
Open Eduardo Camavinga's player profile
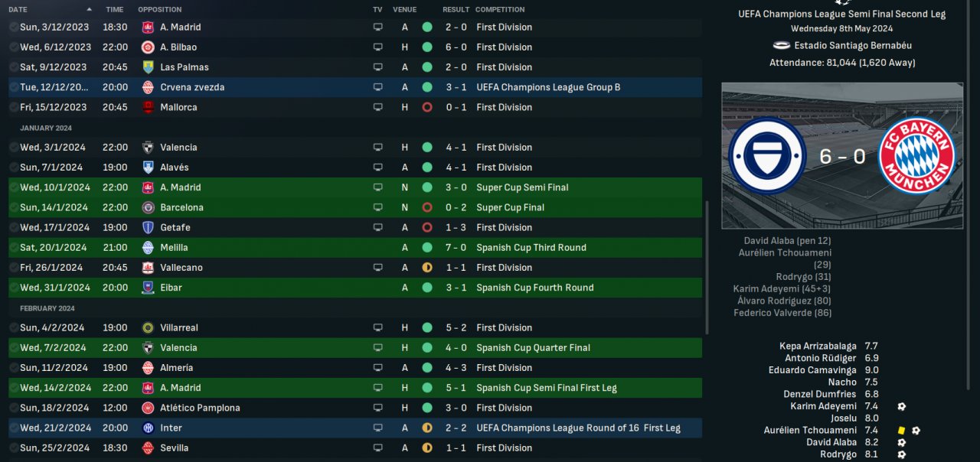[x=818, y=370]
